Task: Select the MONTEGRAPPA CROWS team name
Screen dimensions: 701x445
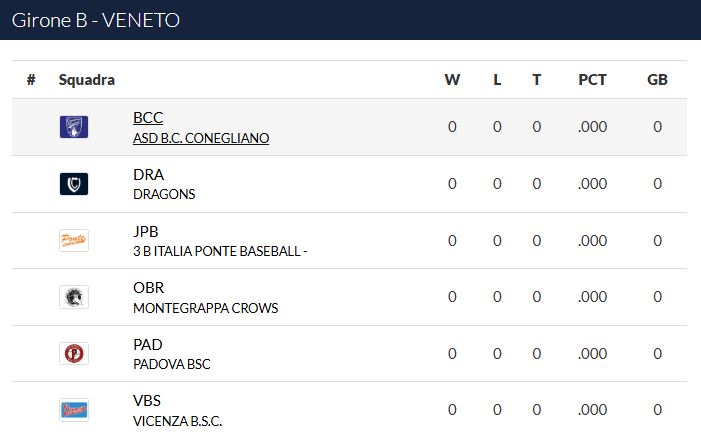Action: [x=206, y=308]
